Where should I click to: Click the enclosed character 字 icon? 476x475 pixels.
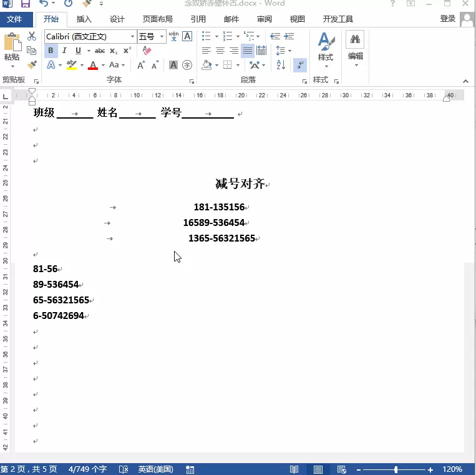click(187, 65)
